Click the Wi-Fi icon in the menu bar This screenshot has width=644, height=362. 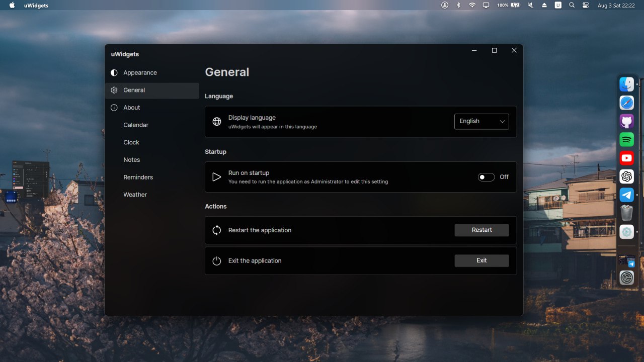pyautogui.click(x=472, y=5)
